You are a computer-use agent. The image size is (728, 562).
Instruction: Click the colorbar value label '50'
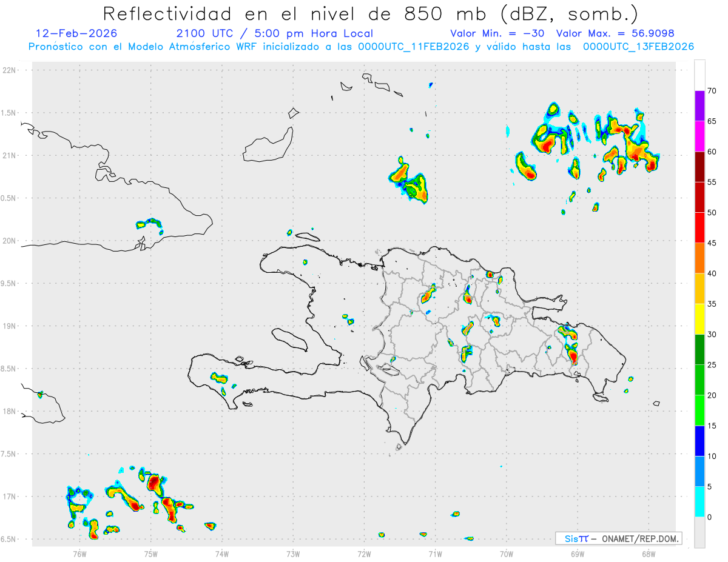712,213
